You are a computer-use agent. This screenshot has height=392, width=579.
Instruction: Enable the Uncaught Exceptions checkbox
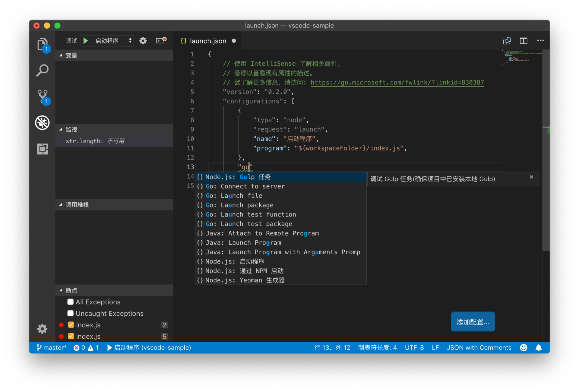click(71, 313)
